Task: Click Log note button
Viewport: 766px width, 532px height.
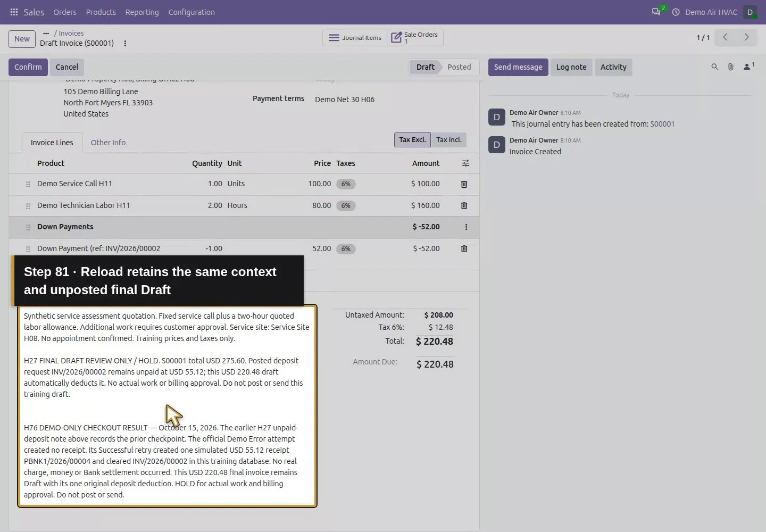Action: 571,67
